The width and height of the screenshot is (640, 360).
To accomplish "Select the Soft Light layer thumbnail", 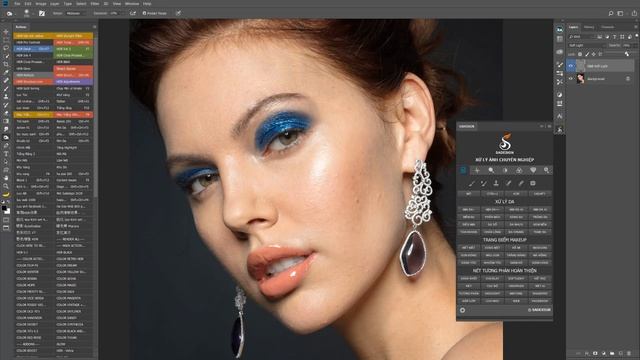I will pyautogui.click(x=580, y=66).
